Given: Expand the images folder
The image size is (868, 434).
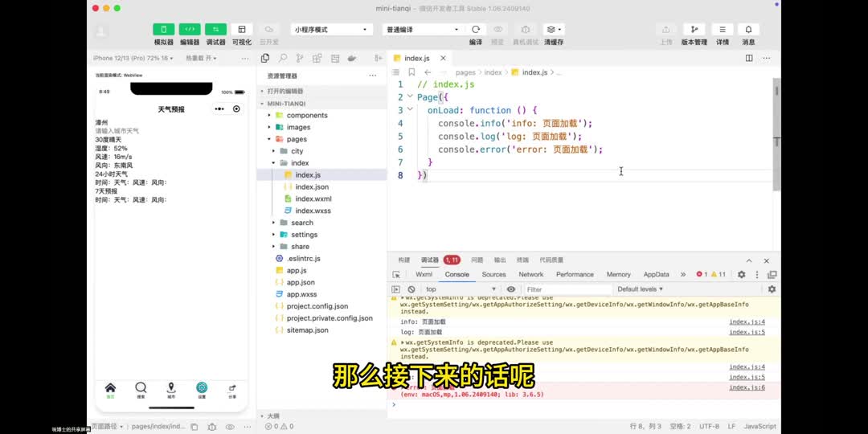Looking at the screenshot, I should tap(321, 127).
